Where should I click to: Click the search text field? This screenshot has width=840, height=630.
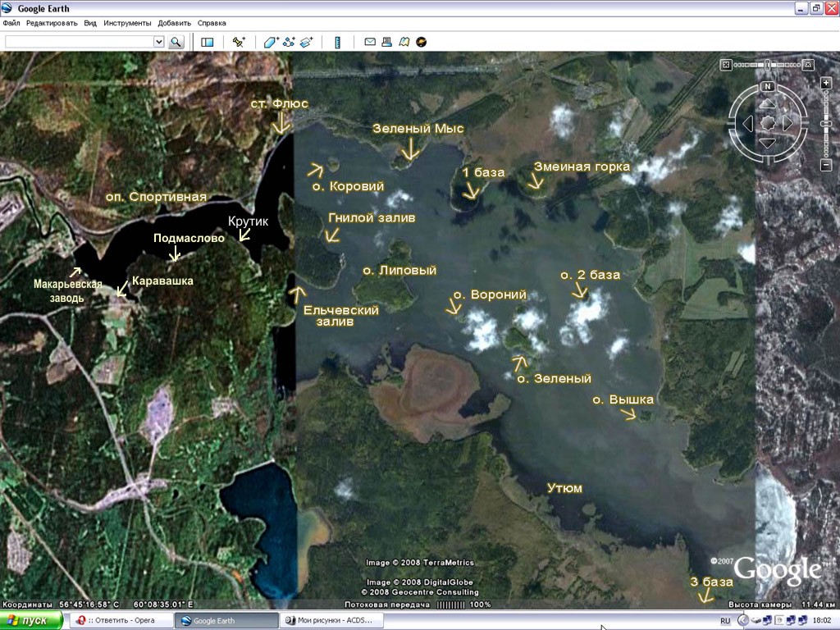click(x=80, y=42)
